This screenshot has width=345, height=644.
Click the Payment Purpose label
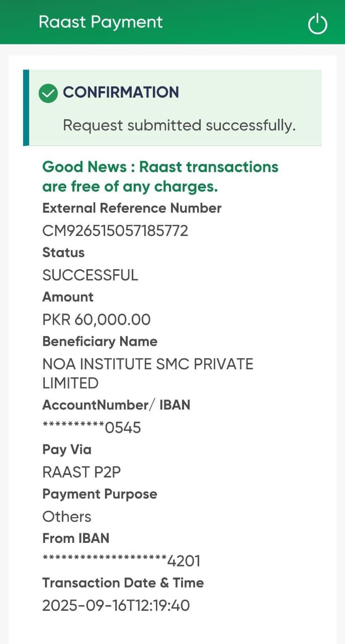coord(100,494)
